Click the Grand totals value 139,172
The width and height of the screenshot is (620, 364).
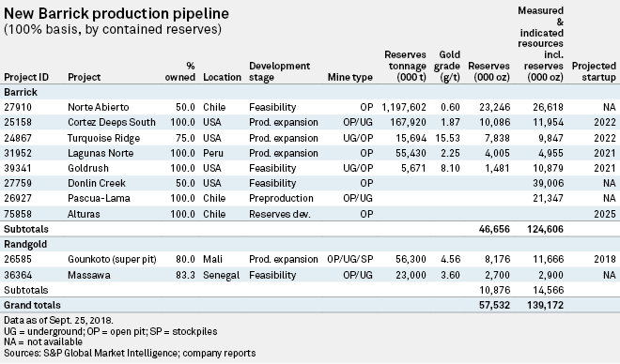[545, 305]
